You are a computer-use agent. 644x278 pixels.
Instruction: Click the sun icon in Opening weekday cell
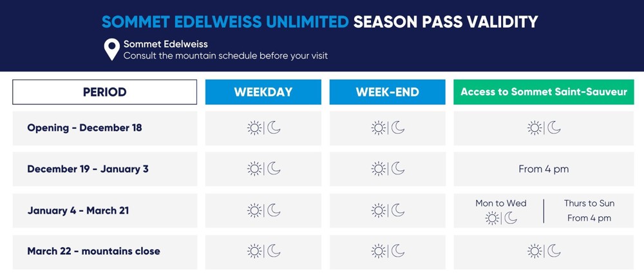pos(255,128)
